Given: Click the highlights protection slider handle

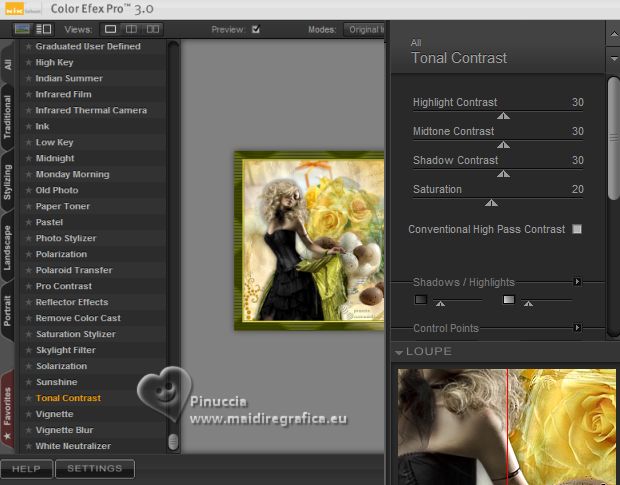Looking at the screenshot, I should click(x=528, y=304).
